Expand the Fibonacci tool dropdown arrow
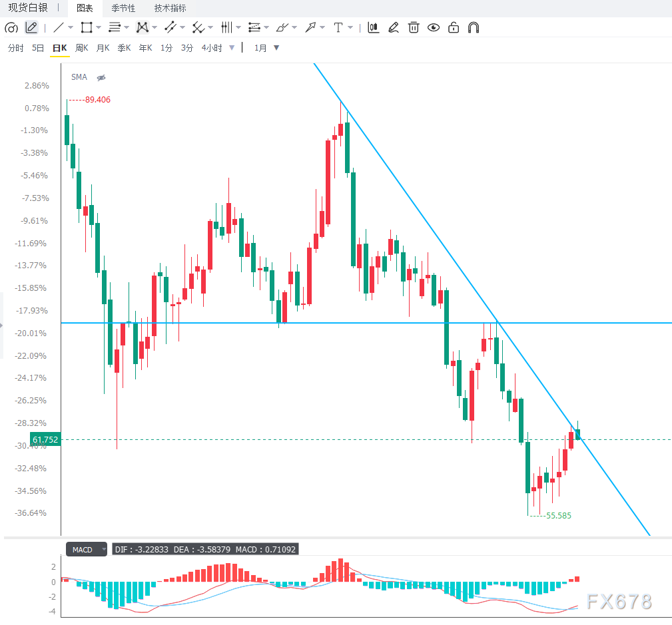The width and height of the screenshot is (672, 625). 266,27
